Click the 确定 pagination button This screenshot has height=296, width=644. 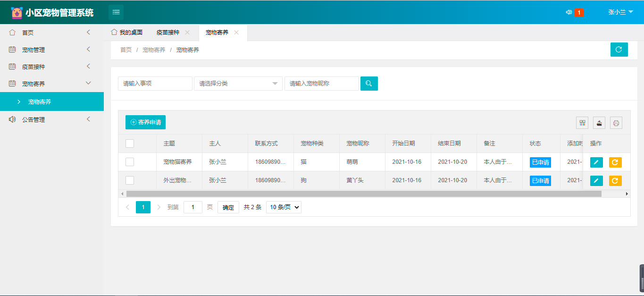pos(228,207)
